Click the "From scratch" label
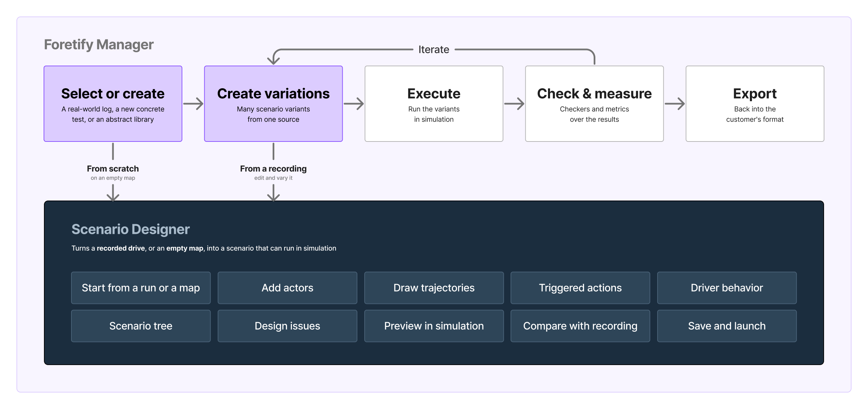Viewport: 868px width, 409px height. click(113, 169)
